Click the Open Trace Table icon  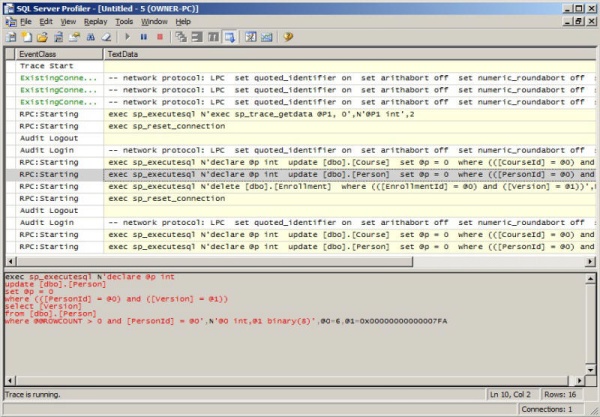[59, 37]
